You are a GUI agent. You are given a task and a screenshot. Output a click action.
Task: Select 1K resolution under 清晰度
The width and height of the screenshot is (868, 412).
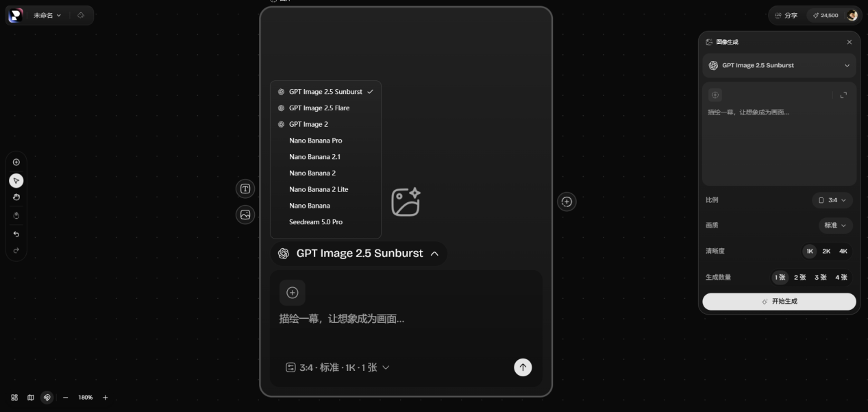(810, 251)
